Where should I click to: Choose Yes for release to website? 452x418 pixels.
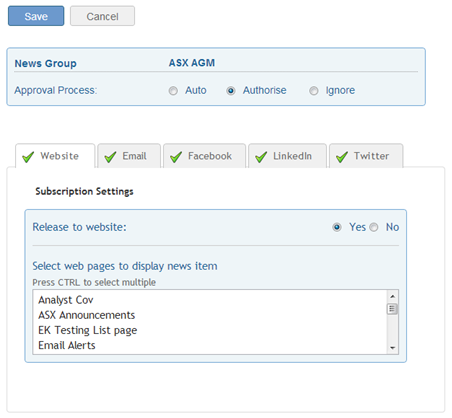(337, 227)
